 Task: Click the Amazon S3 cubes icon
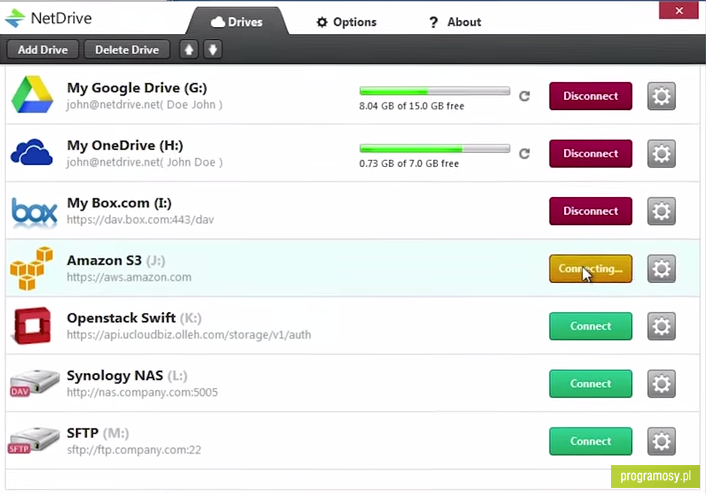click(31, 268)
